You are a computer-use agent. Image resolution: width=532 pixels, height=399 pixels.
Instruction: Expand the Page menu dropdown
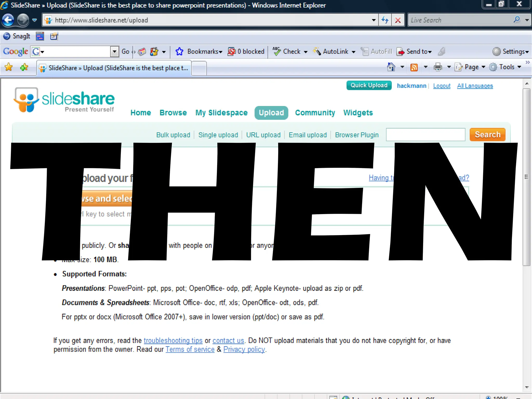click(483, 67)
